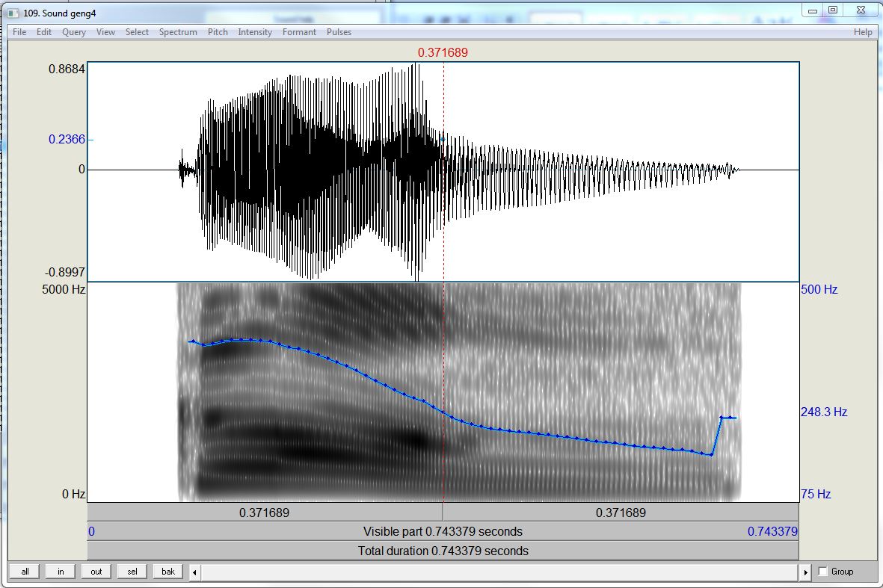Click the red cursor time 0.371689 label
The height and width of the screenshot is (588, 883).
[443, 52]
